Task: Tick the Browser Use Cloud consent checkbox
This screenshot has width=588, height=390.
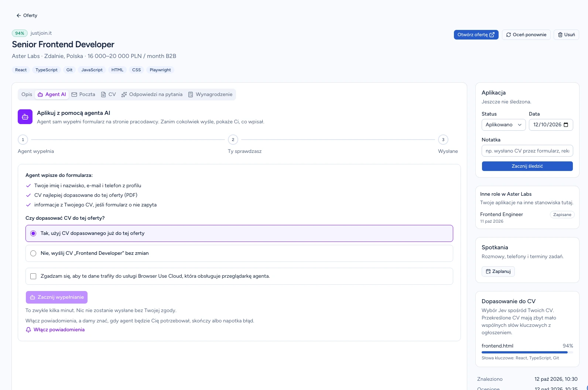Action: tap(33, 276)
